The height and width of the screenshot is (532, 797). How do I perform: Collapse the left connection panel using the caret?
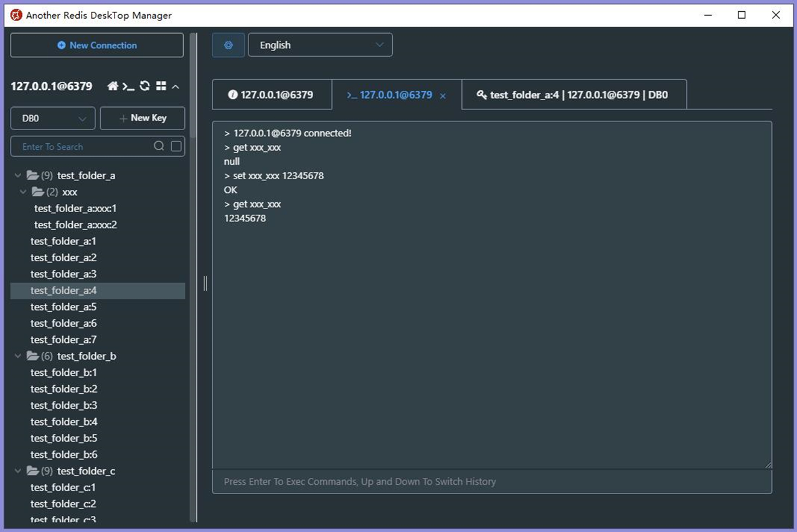176,86
